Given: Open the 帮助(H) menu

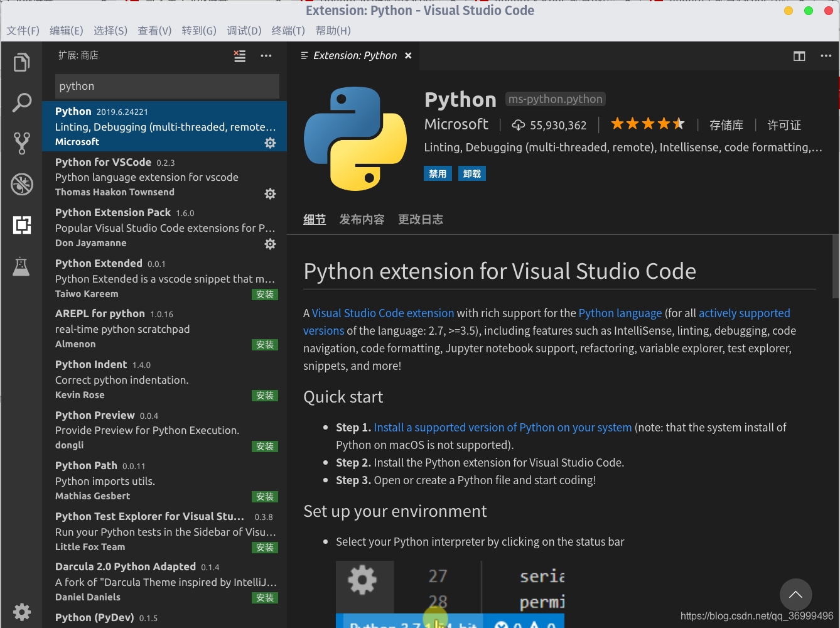Looking at the screenshot, I should tap(333, 31).
